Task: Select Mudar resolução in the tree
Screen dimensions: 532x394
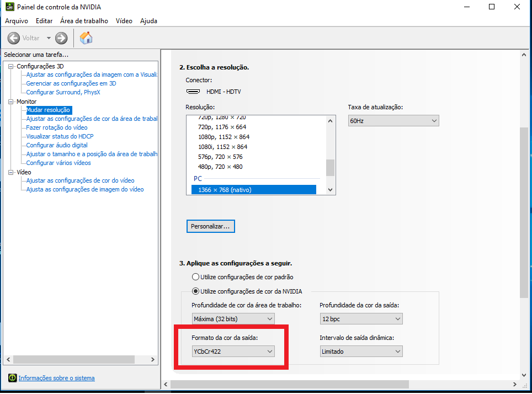Action: click(48, 110)
